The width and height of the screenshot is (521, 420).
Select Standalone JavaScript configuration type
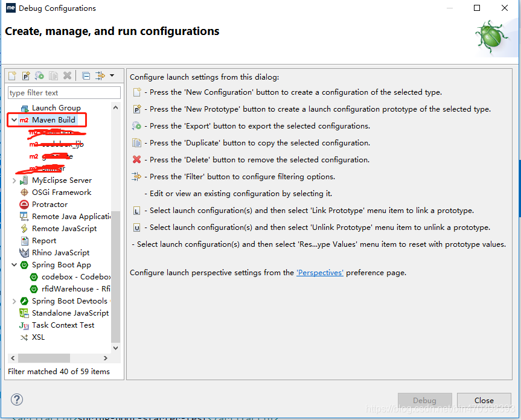[x=70, y=313]
